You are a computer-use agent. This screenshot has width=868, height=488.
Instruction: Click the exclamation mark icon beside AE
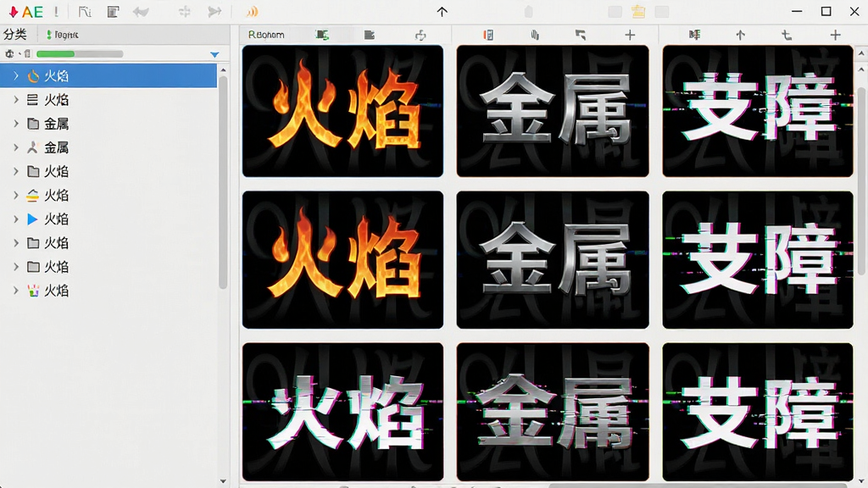(57, 12)
